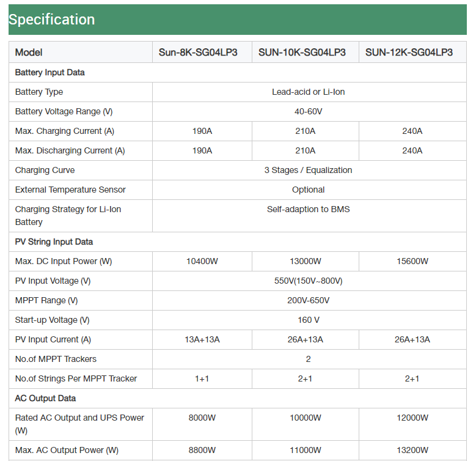
Task: Select the Lead-acid or Li-Ion cell
Action: [309, 92]
